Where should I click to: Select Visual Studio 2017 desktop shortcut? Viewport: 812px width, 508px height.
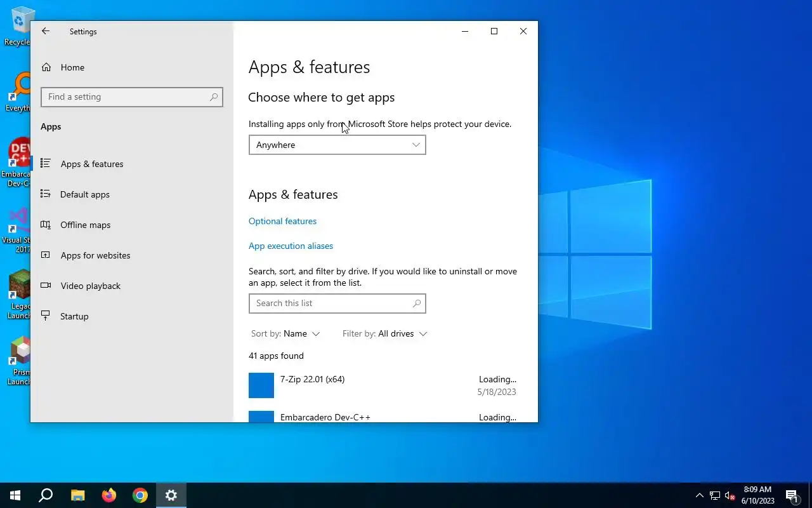pyautogui.click(x=16, y=229)
